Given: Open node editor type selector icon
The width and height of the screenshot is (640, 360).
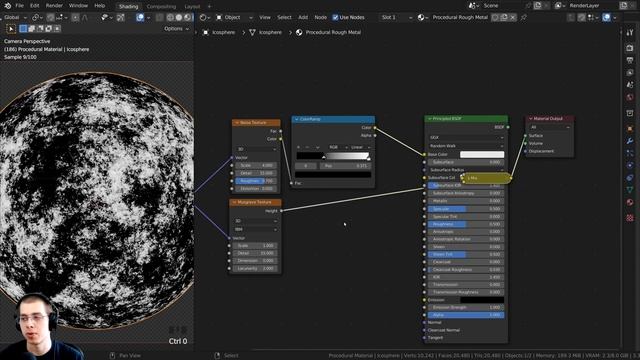Looking at the screenshot, I should [204, 18].
